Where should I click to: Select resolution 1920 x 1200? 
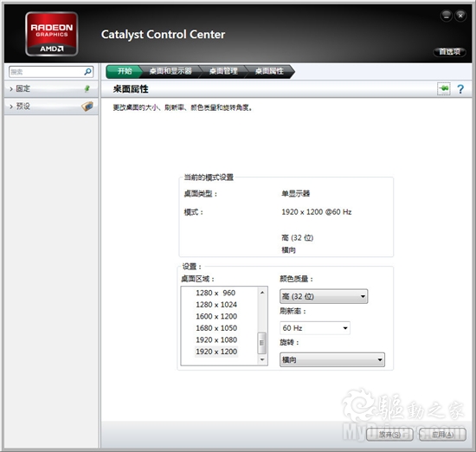pyautogui.click(x=216, y=352)
